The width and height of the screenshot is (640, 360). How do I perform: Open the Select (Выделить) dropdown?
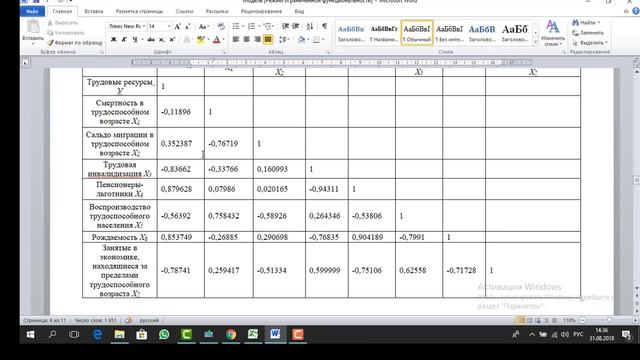coord(590,42)
